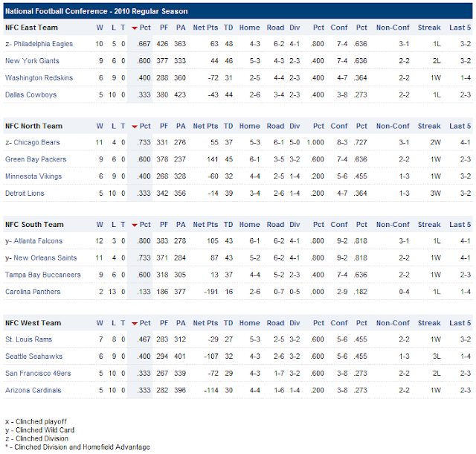Select Seahawks' 3L streak cell
This screenshot has width=476, height=454.
(x=437, y=357)
